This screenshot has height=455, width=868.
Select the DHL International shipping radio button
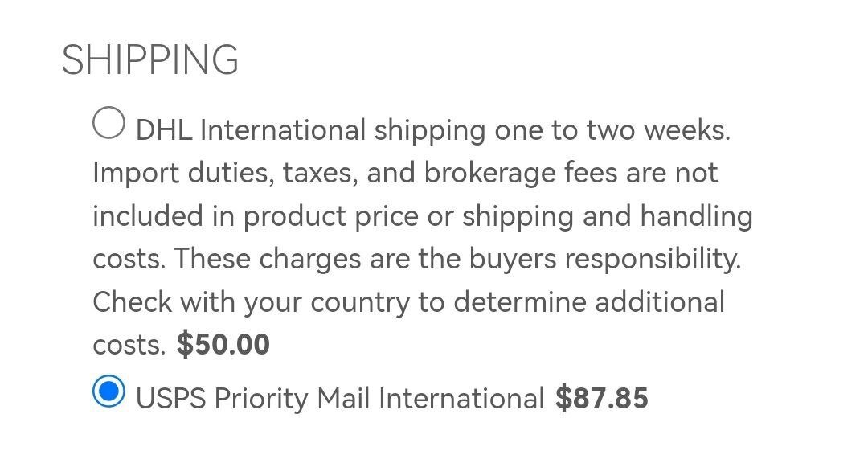point(108,123)
